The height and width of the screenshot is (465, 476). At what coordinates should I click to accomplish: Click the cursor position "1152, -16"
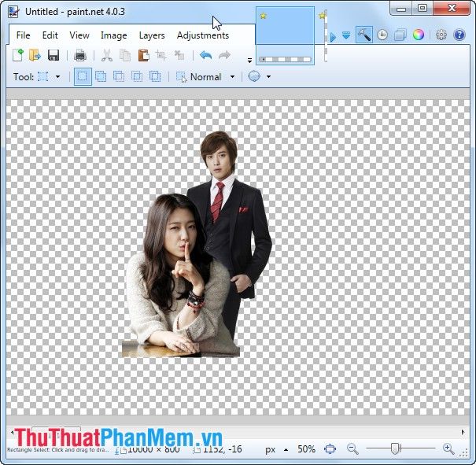[222, 449]
